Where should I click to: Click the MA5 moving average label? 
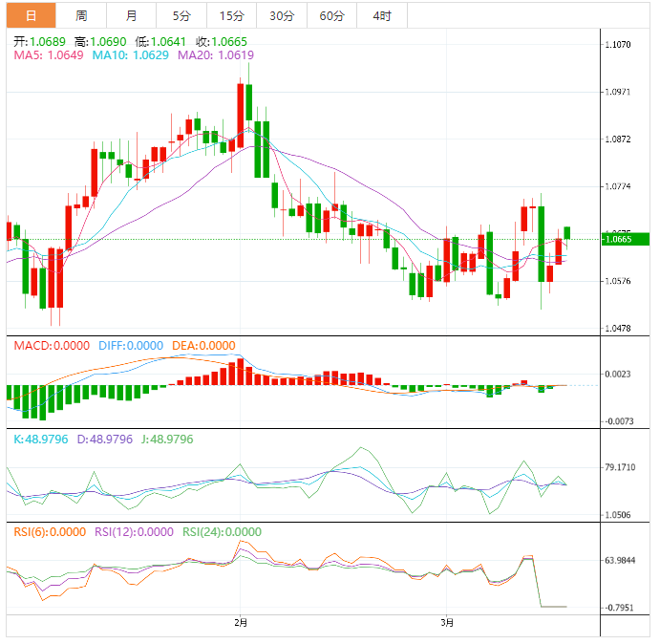tap(48, 56)
